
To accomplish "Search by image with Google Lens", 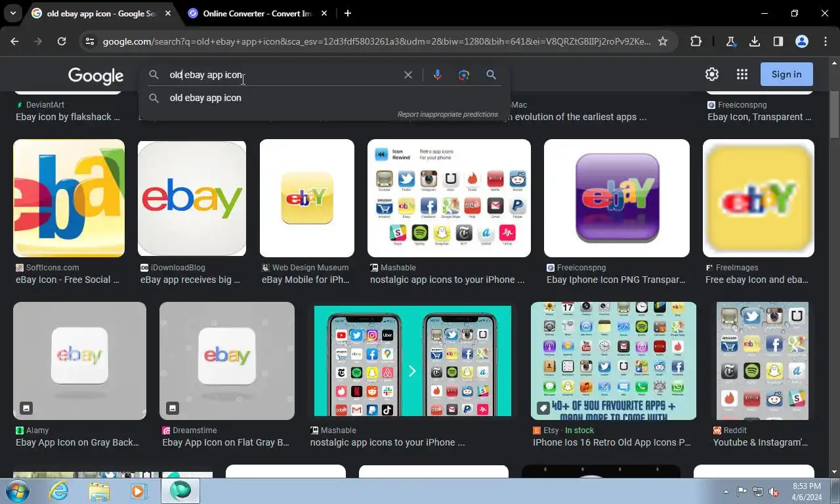I will [x=464, y=75].
